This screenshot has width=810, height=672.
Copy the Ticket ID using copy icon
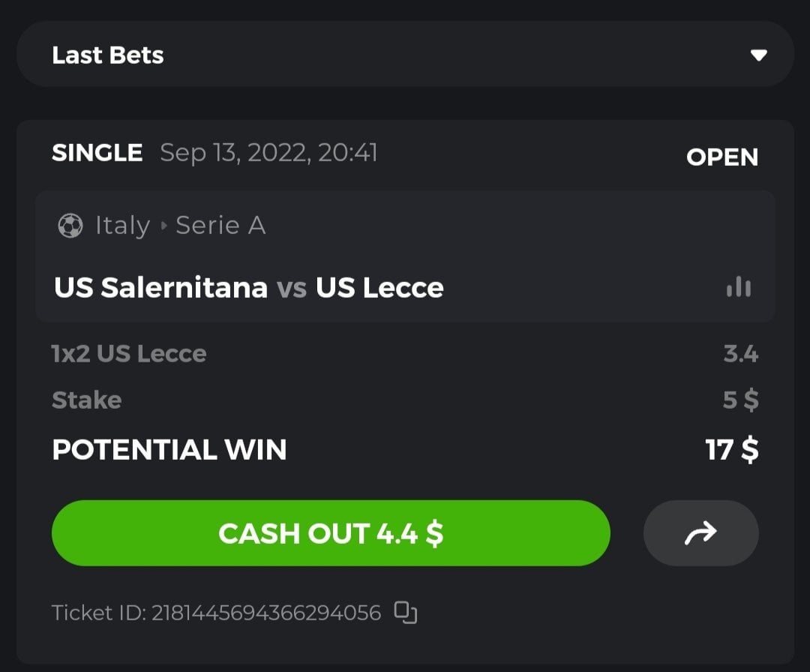[x=406, y=613]
